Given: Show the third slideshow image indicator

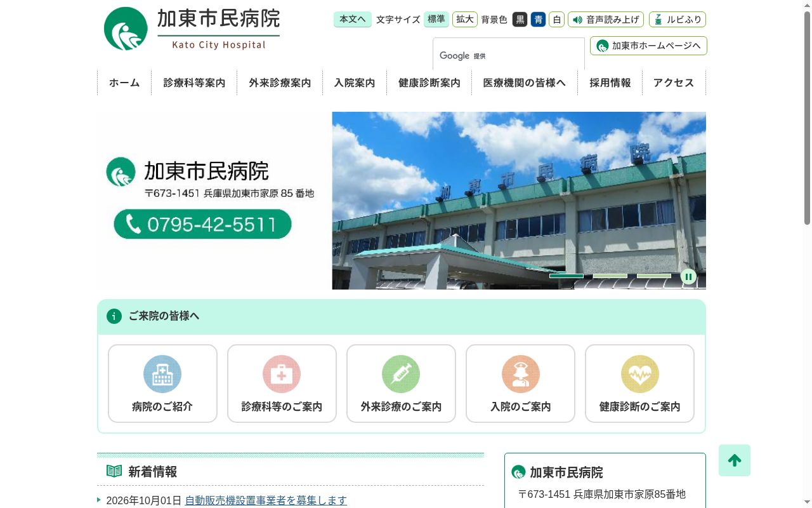Looking at the screenshot, I should (x=654, y=276).
